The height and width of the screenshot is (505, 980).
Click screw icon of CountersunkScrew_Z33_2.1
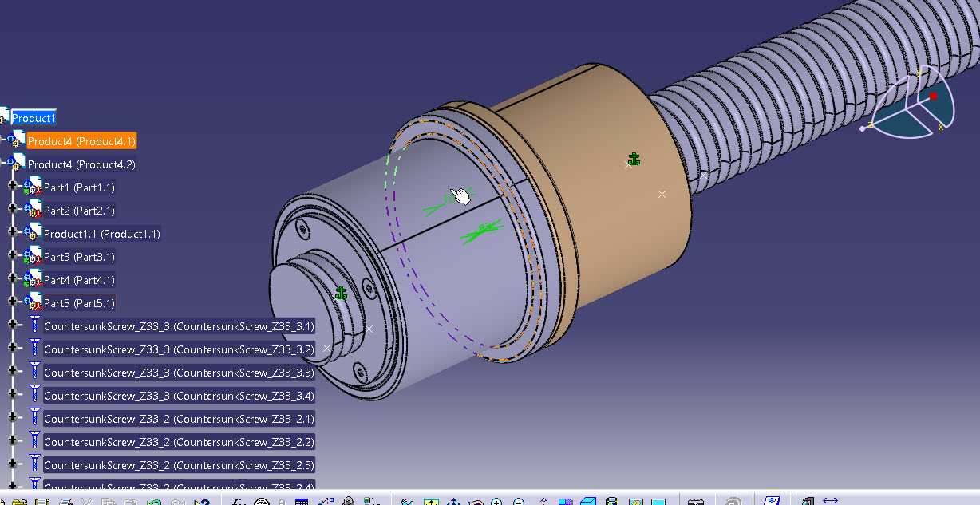(34, 417)
